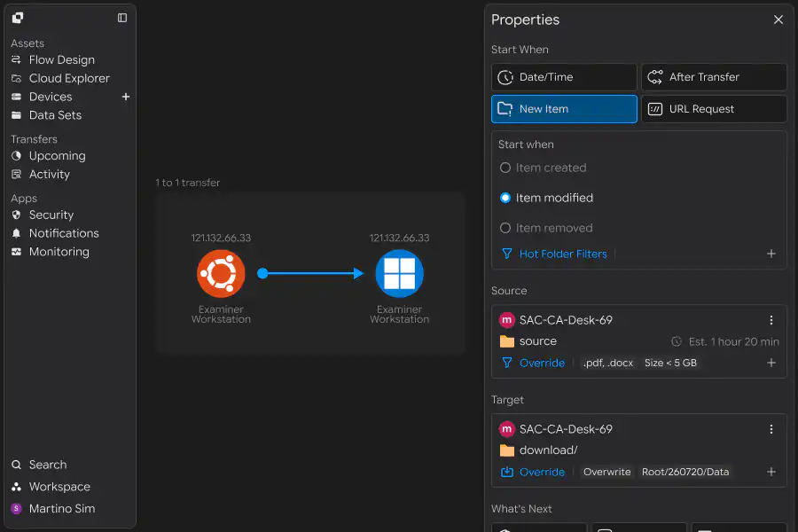The width and height of the screenshot is (798, 532).
Task: Choose Date/Time start trigger
Action: 564,77
